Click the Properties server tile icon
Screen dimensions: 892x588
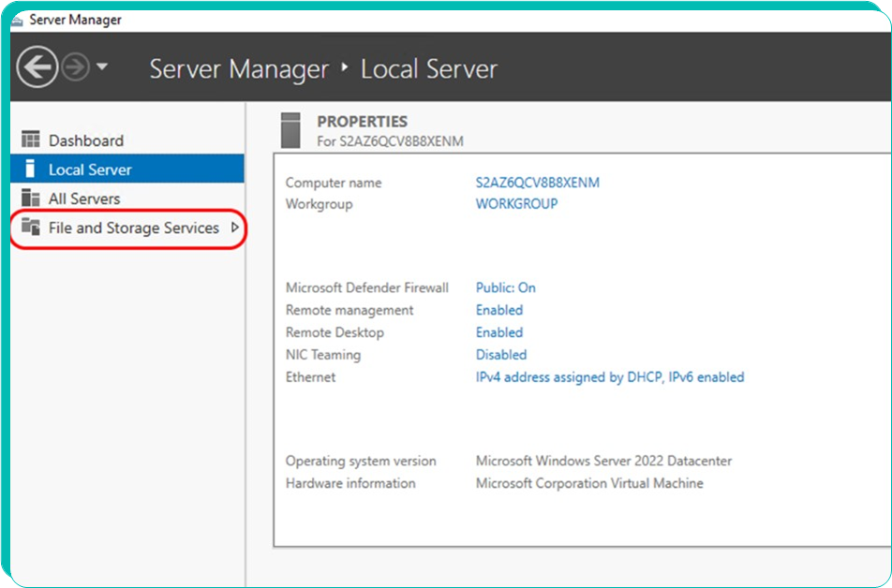pyautogui.click(x=290, y=130)
